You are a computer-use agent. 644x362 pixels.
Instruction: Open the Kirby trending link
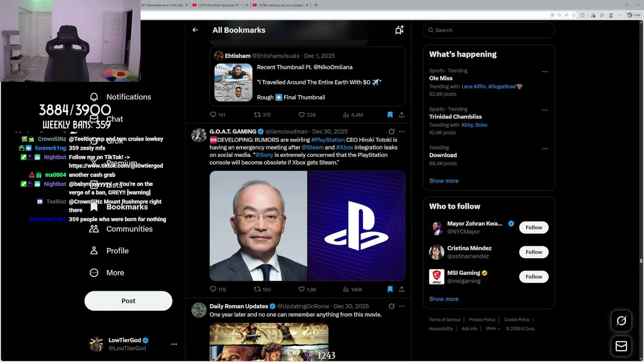point(467,125)
